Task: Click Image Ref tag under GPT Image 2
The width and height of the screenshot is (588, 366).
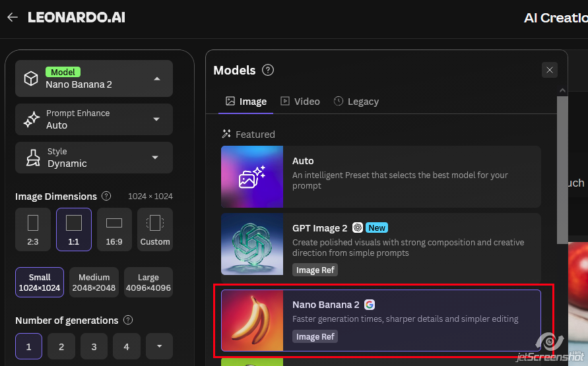Action: point(315,270)
